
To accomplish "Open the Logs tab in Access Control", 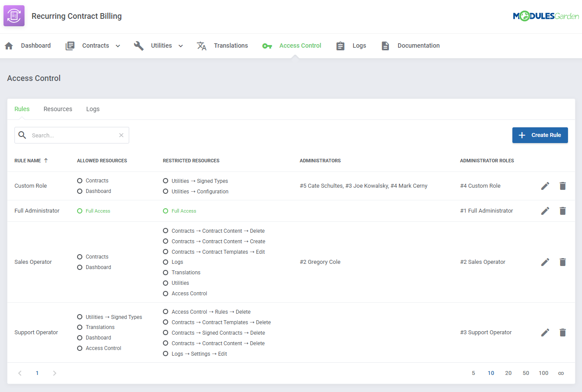I will coord(93,108).
